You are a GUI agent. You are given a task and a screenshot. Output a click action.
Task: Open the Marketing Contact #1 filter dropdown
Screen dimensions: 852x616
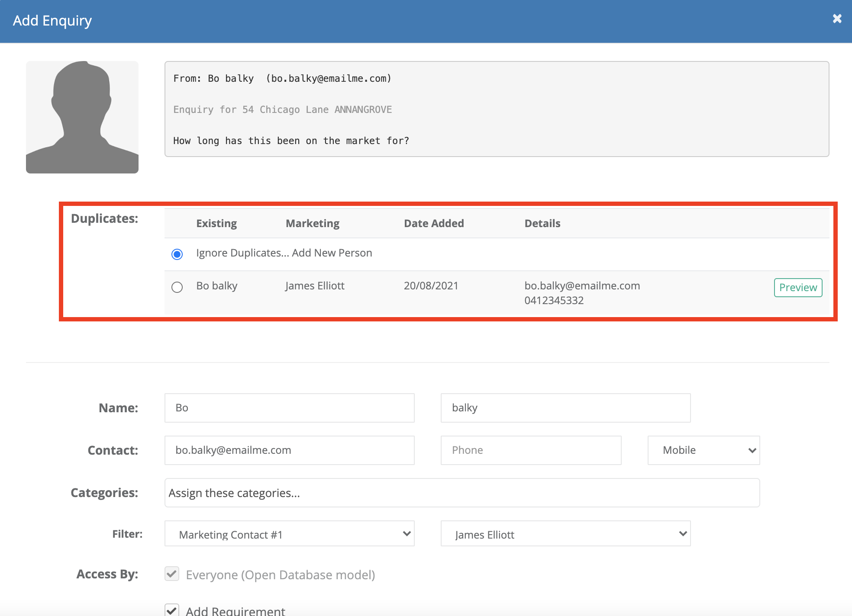(290, 534)
